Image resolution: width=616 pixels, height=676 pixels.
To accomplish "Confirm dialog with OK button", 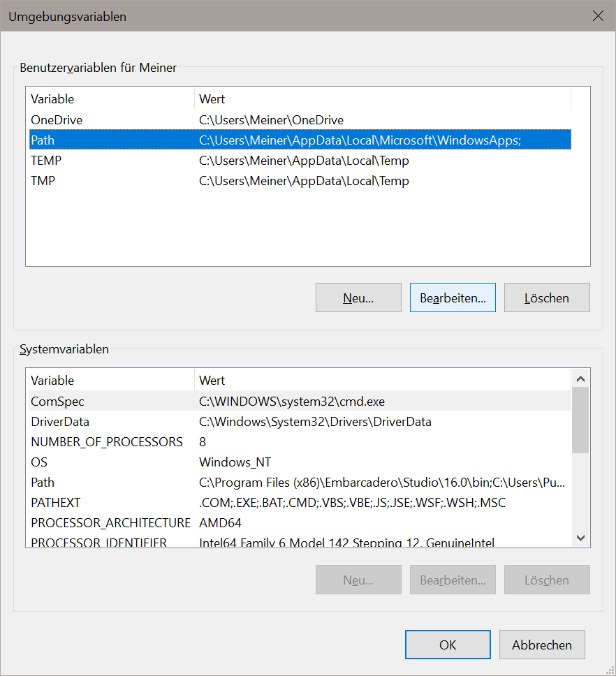I will click(448, 645).
